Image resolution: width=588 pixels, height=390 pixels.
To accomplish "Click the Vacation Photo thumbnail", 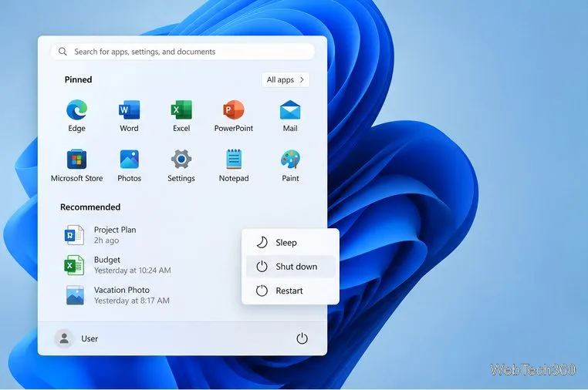I will 75,295.
